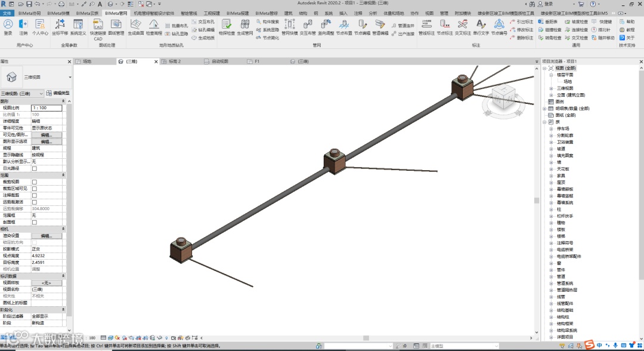Open 系统定义 system definition

pos(78,27)
